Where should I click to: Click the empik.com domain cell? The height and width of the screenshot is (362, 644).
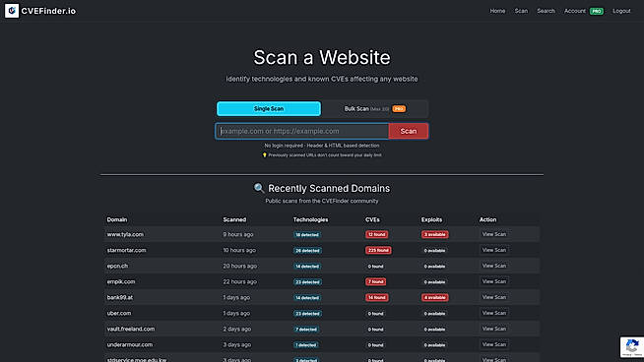[x=121, y=281]
